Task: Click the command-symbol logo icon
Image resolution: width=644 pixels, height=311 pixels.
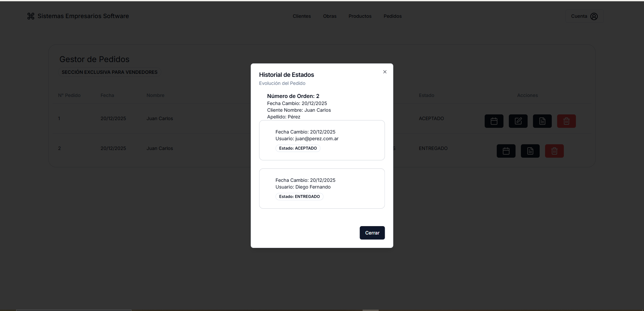Action: (31, 16)
